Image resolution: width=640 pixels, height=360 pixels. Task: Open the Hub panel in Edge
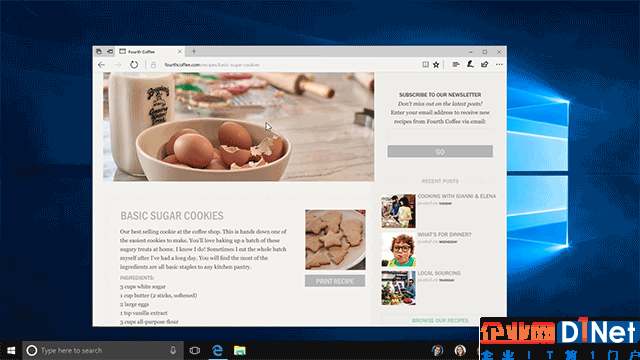click(456, 64)
